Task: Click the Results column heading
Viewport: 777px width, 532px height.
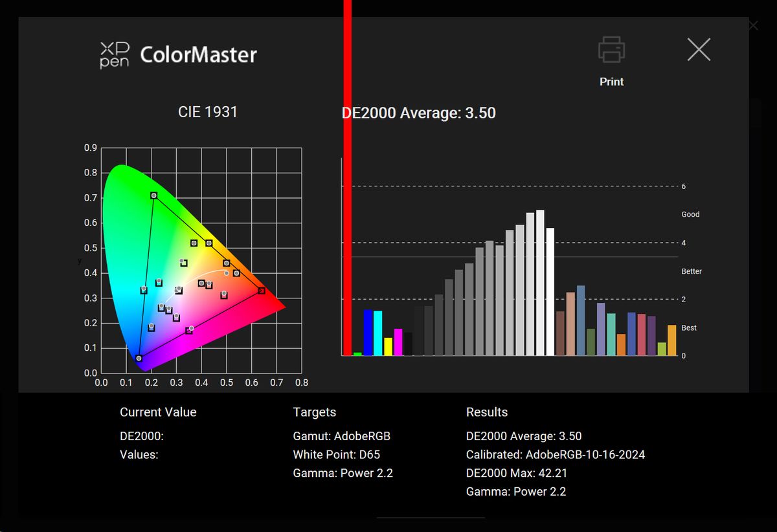Action: pos(487,412)
